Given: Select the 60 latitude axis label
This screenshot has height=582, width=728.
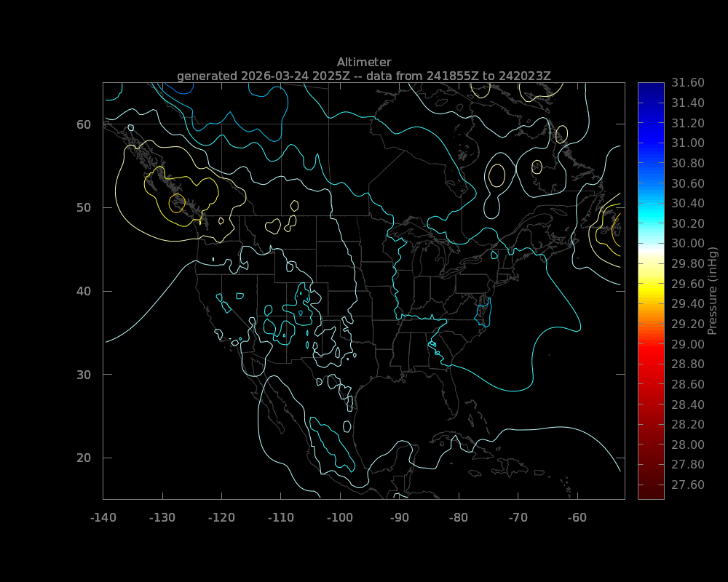Looking at the screenshot, I should tap(85, 124).
